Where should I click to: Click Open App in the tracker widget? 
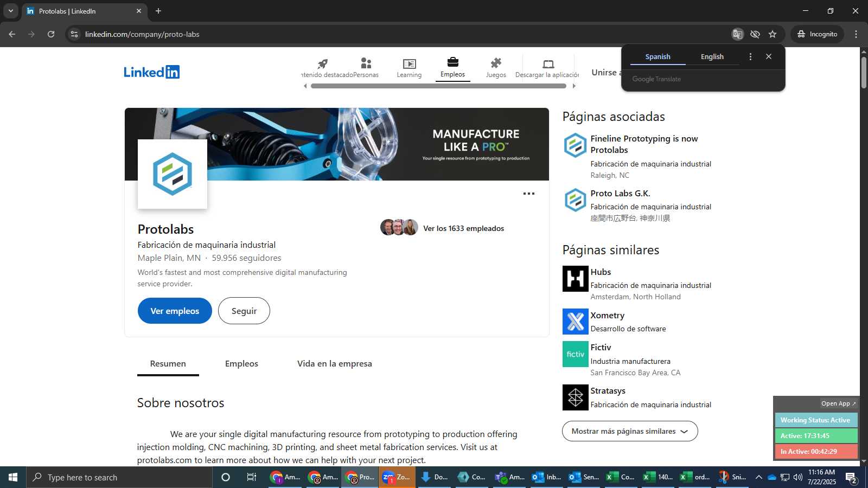click(x=838, y=403)
